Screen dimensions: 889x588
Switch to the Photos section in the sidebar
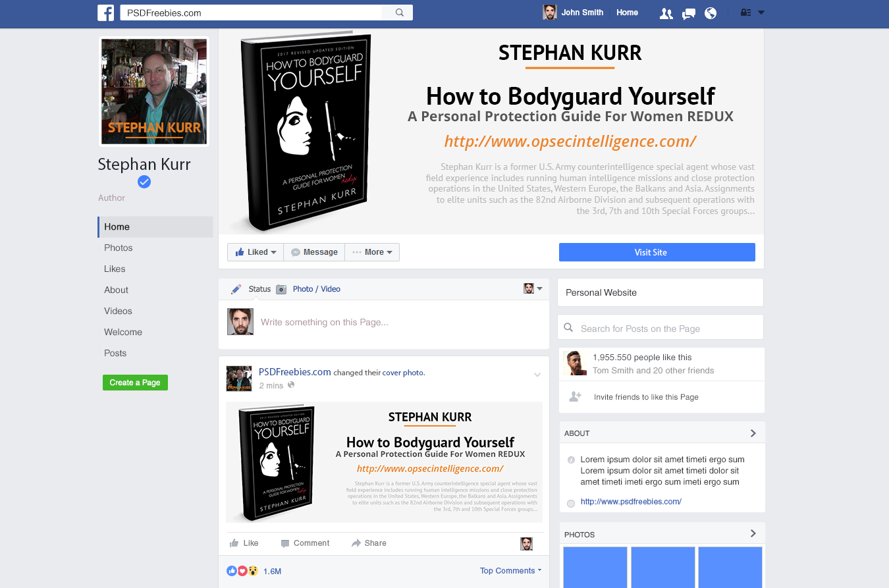119,248
